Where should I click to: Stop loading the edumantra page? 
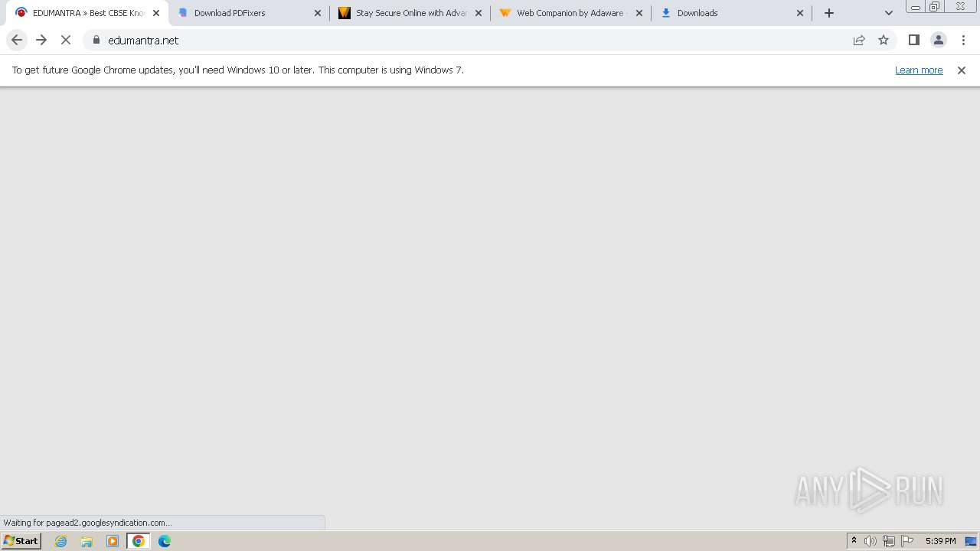tap(66, 40)
